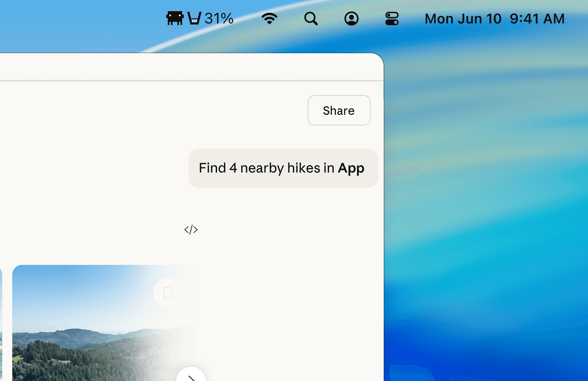Click the pixel creature menu bar icon

(x=175, y=18)
